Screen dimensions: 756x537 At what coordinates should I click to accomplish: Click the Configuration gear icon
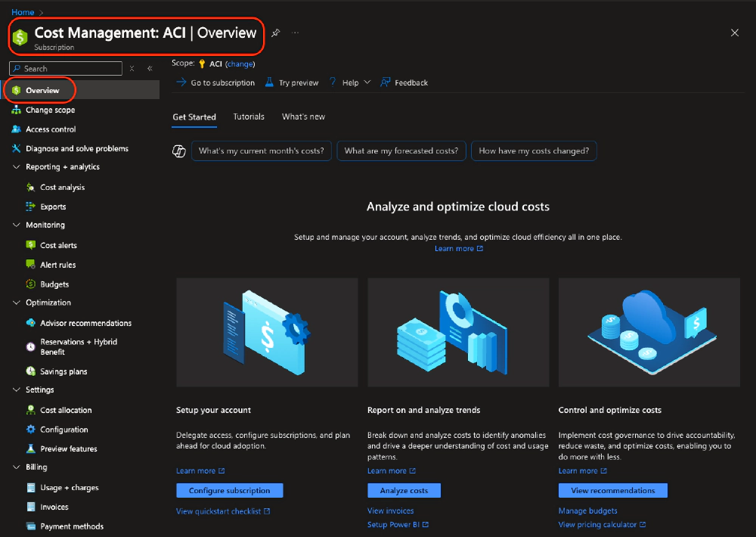coord(31,429)
